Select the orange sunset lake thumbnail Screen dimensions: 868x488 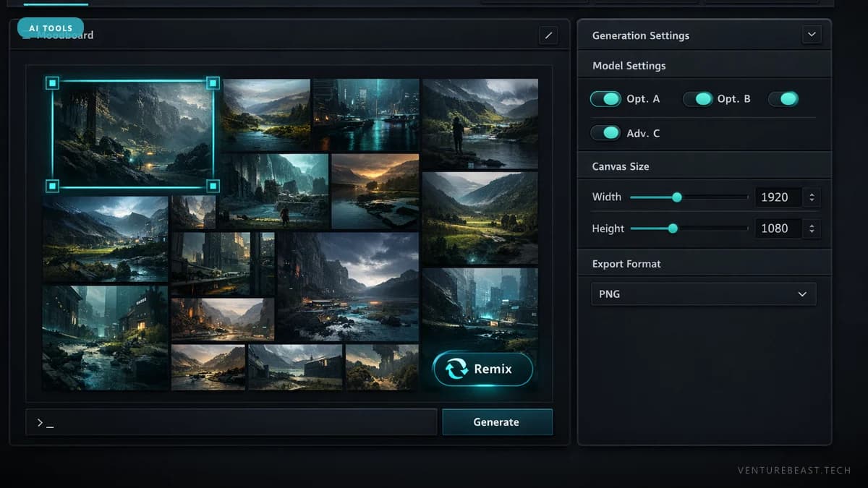tap(375, 191)
